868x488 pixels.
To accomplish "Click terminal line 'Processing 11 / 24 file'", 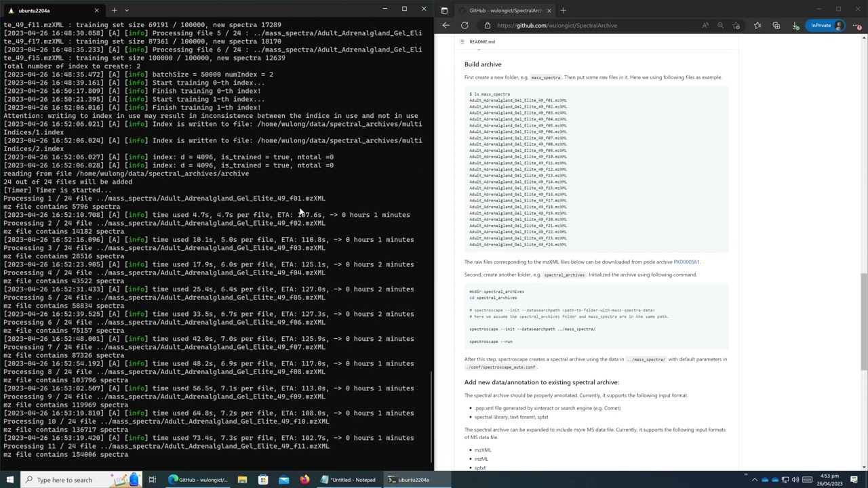I will pos(166,446).
